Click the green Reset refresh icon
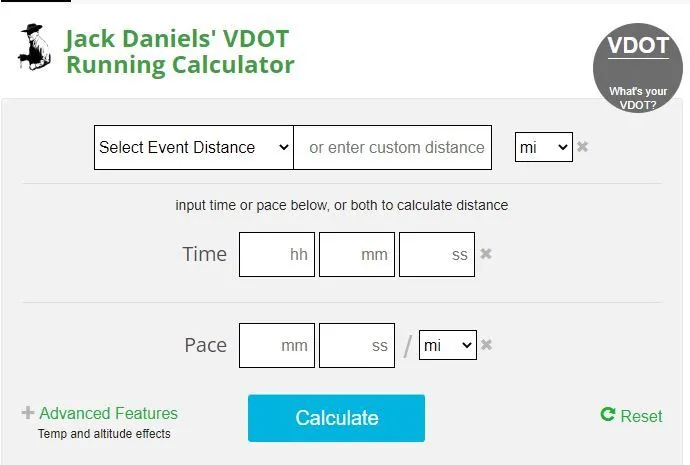This screenshot has height=465, width=690. (x=607, y=415)
